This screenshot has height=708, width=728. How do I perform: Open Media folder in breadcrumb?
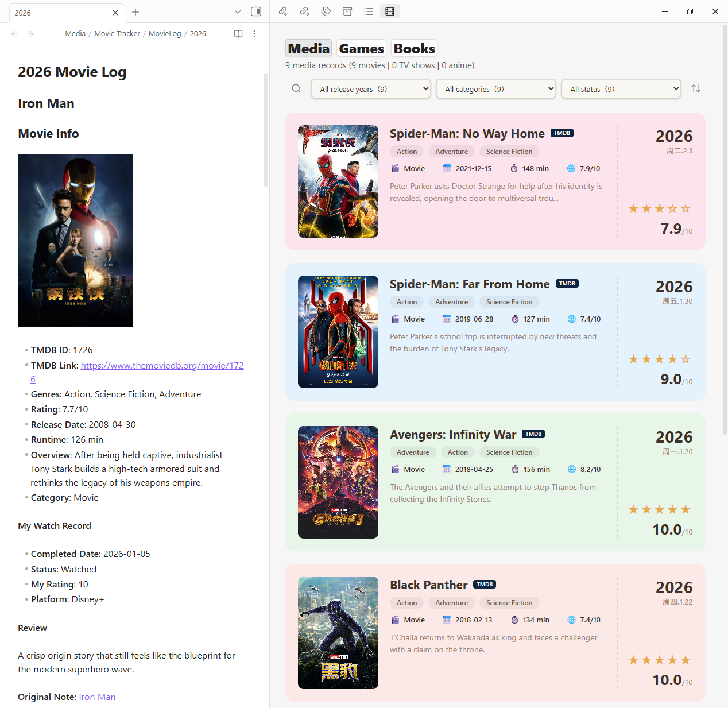75,34
